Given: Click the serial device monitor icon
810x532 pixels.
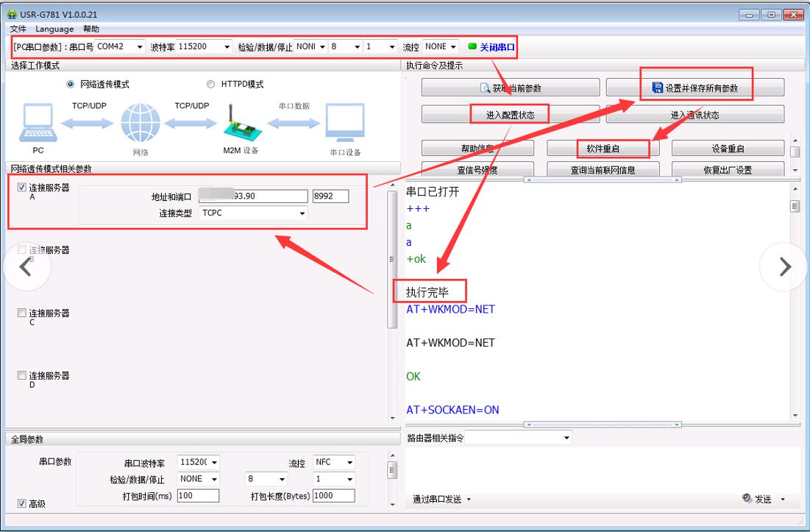Looking at the screenshot, I should 345,123.
